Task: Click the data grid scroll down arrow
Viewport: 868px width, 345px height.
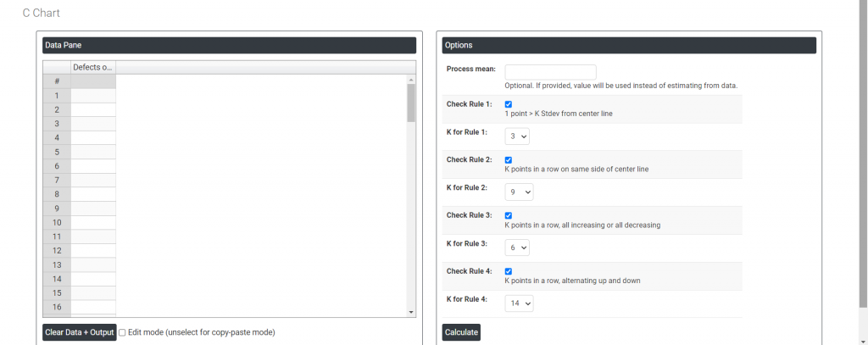Action: (x=411, y=312)
